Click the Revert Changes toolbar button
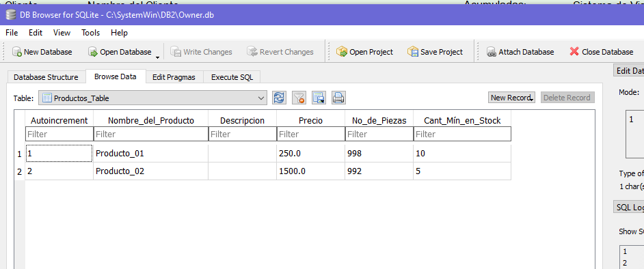 click(x=280, y=52)
